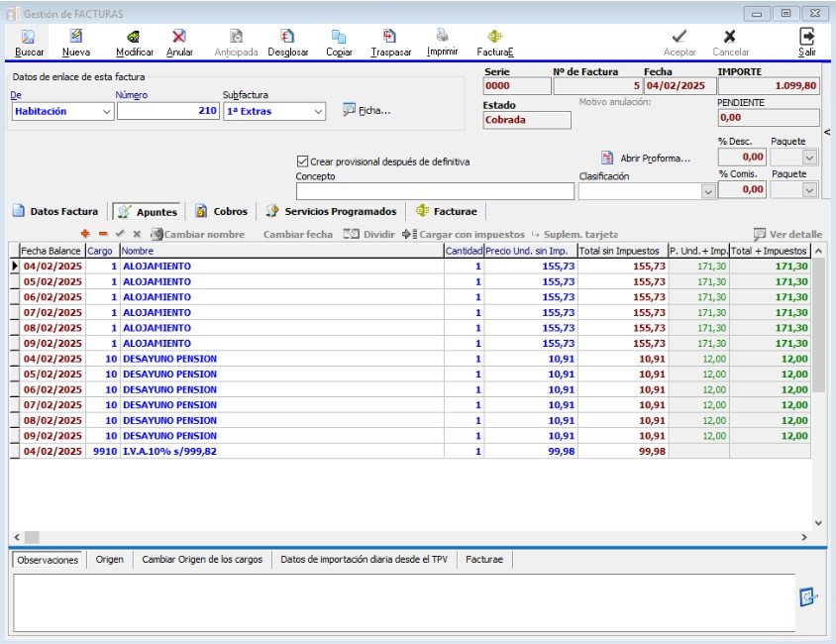Void invoice using Anular icon

pyautogui.click(x=179, y=37)
